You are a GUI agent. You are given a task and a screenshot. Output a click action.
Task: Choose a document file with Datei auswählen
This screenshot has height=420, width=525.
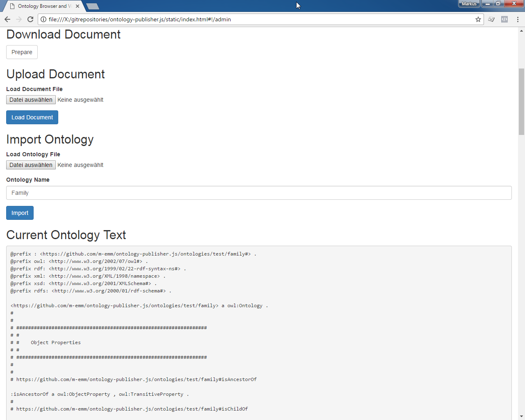click(31, 100)
